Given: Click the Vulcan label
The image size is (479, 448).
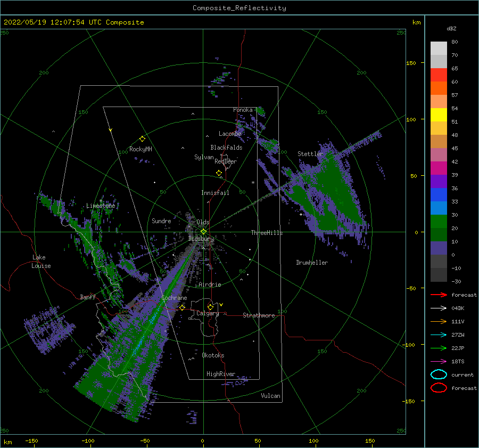Looking at the screenshot, I should (x=271, y=396).
